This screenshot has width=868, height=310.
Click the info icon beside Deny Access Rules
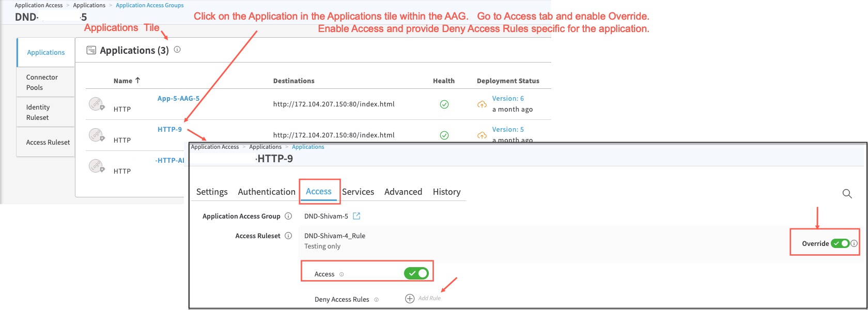coord(376,300)
